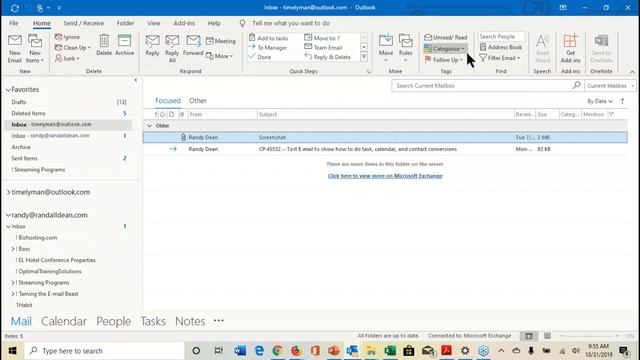The image size is (640, 360).
Task: Collapse the folder pane arrow
Action: point(136,80)
